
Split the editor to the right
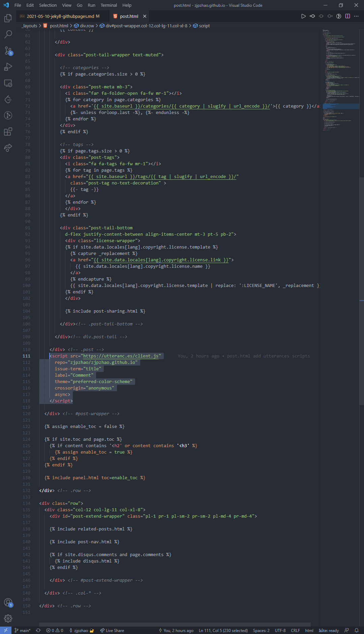(347, 16)
